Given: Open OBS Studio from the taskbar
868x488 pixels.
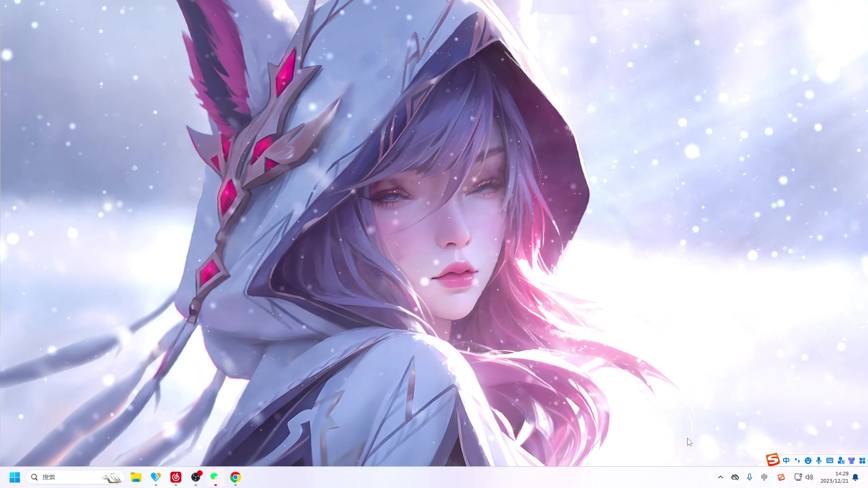Looking at the screenshot, I should (x=196, y=477).
